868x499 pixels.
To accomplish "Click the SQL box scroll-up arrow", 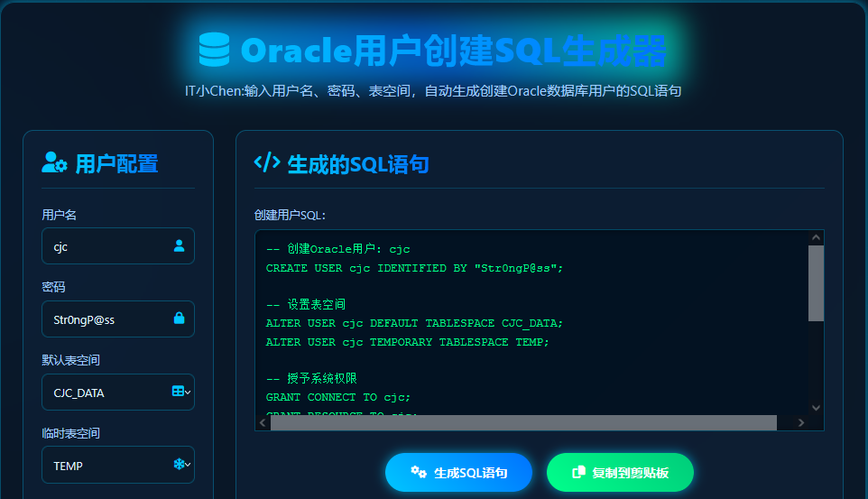I will [816, 237].
